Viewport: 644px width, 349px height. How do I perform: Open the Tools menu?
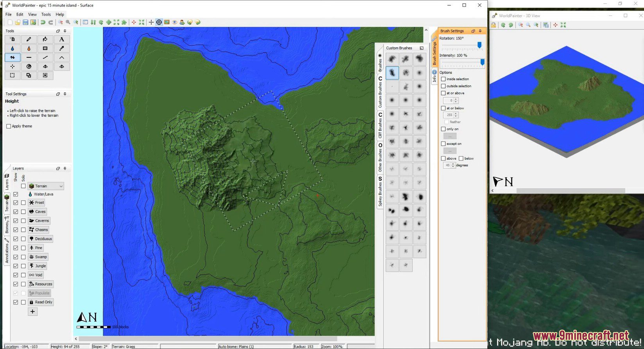[46, 14]
